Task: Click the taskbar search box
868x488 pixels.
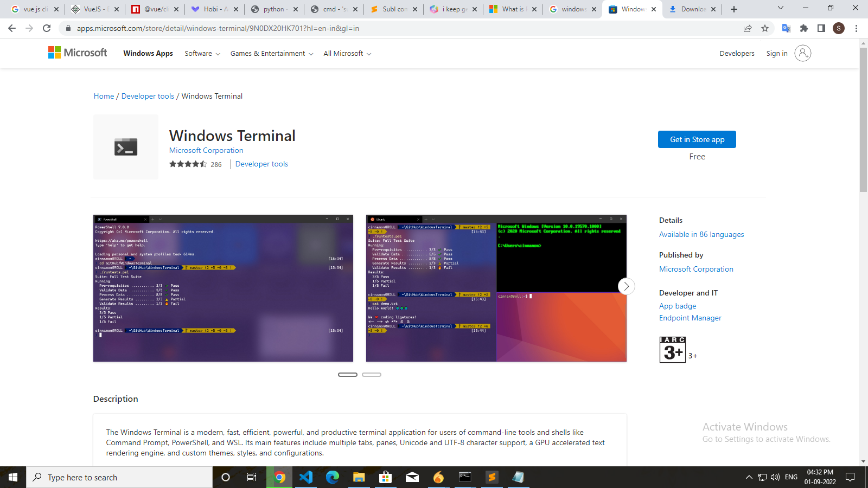Action: click(119, 477)
